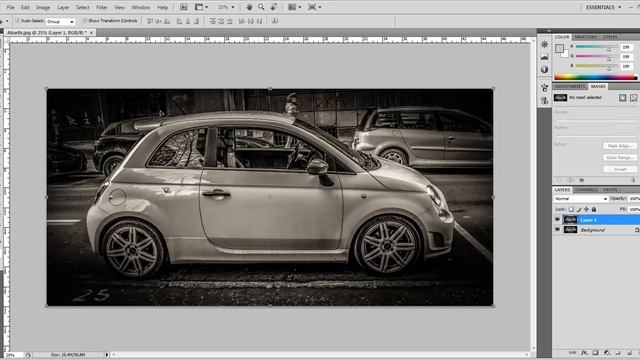640x360 pixels.
Task: Click the Invert button in Masks panel
Action: tap(620, 169)
